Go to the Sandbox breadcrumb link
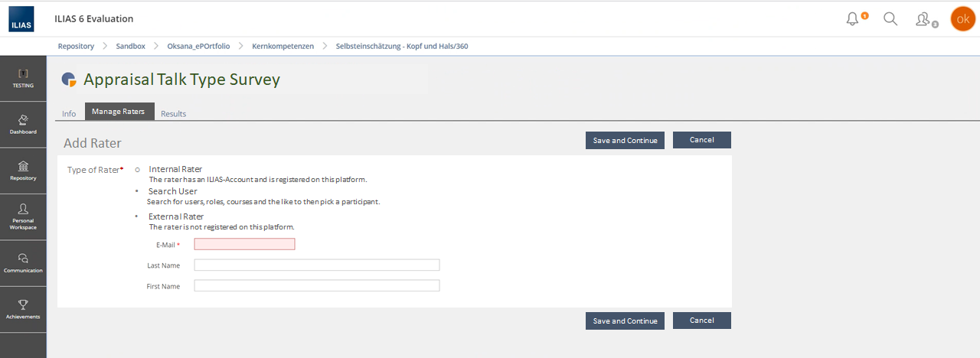This screenshot has width=980, height=358. tap(130, 46)
